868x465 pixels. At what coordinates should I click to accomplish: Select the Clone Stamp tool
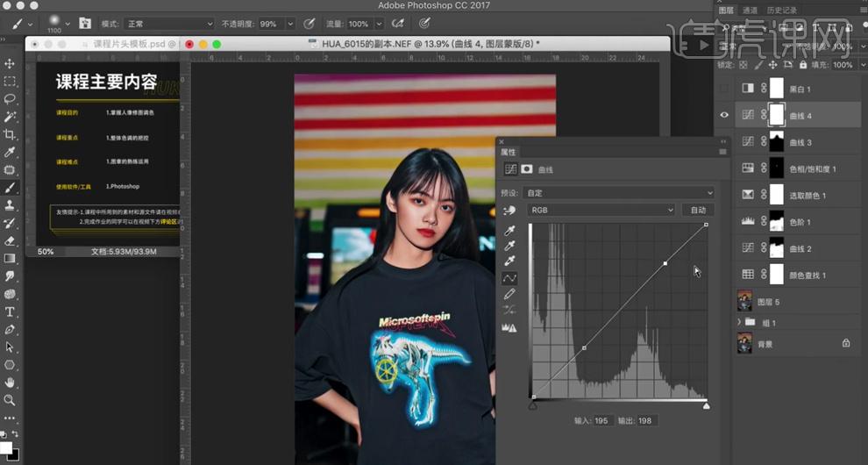pos(10,205)
